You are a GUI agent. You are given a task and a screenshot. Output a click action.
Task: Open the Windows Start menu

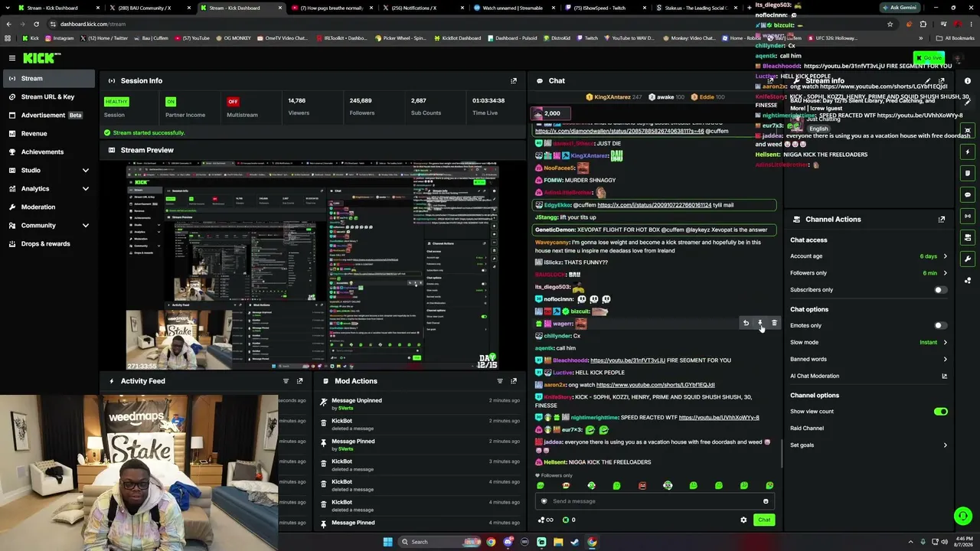(x=387, y=542)
